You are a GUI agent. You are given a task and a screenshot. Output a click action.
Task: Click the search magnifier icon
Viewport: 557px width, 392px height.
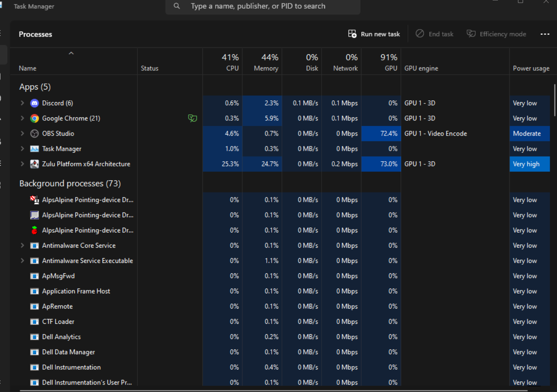pos(176,6)
